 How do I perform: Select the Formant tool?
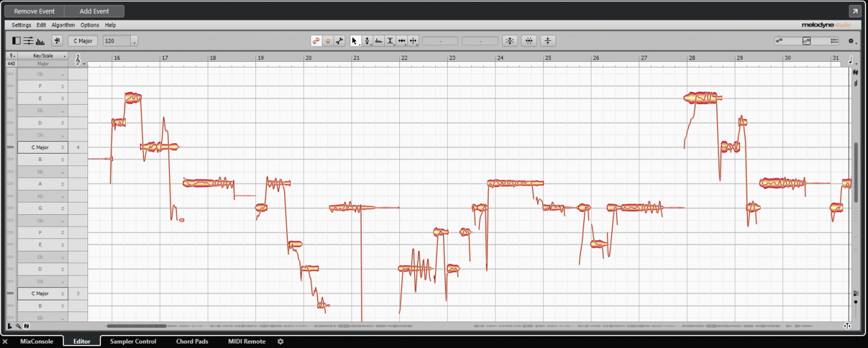pyautogui.click(x=379, y=41)
